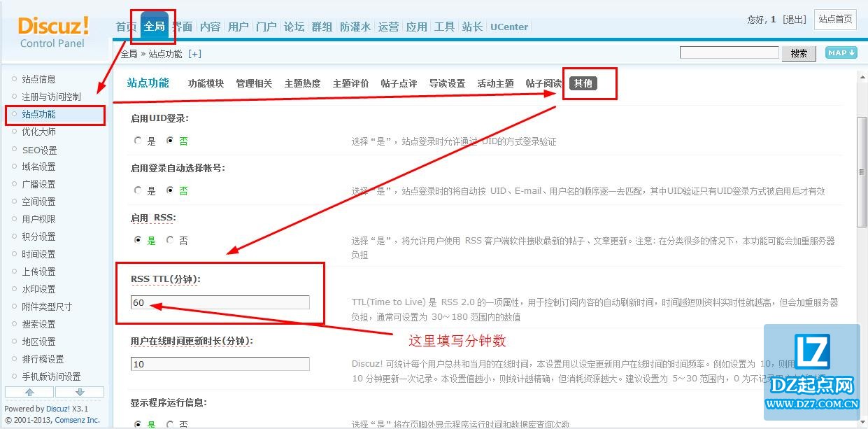
Task: Click the MAP navigation button
Action: [x=841, y=53]
